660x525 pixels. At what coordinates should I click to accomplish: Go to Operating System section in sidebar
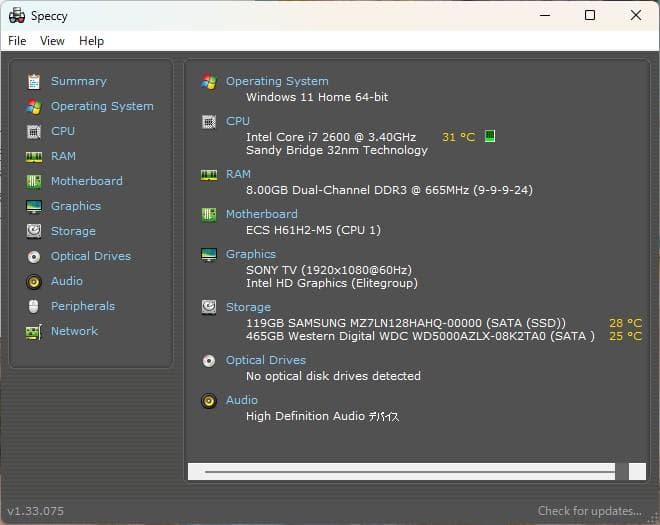(102, 106)
